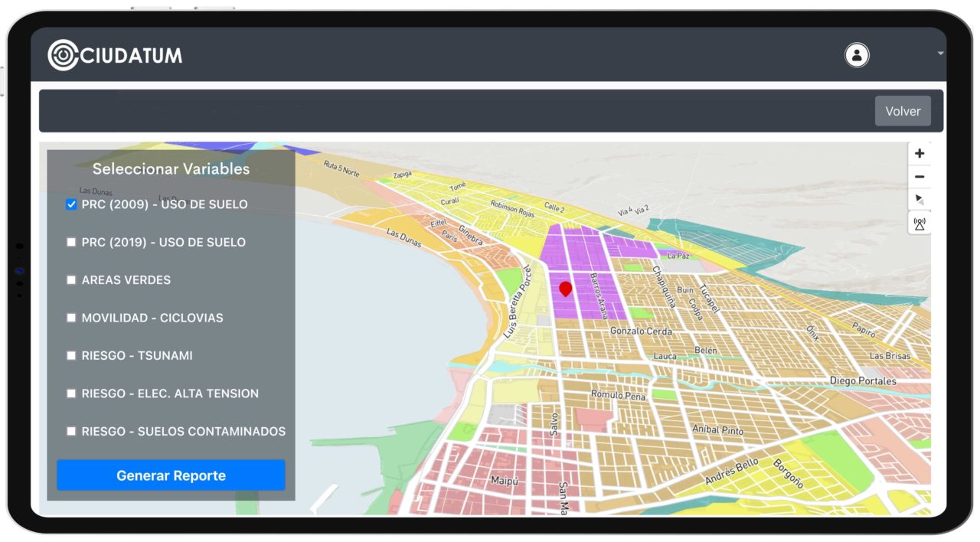Open the user profile icon
Image resolution: width=980 pixels, height=542 pixels.
tap(857, 54)
